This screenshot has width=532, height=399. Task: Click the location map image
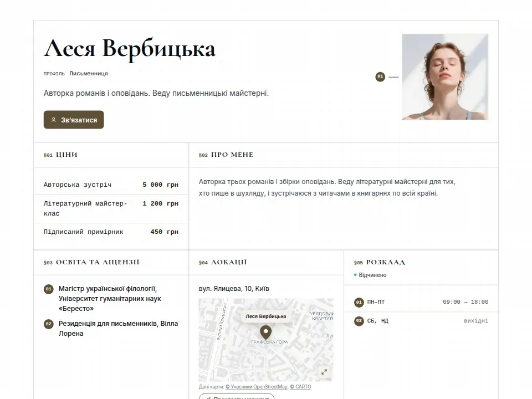coord(265,340)
